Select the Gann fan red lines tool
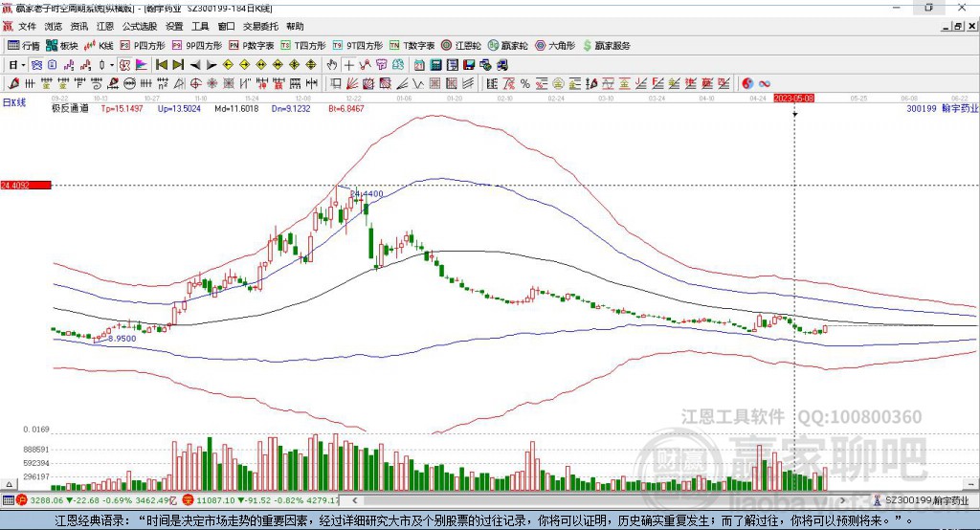 coord(352,84)
